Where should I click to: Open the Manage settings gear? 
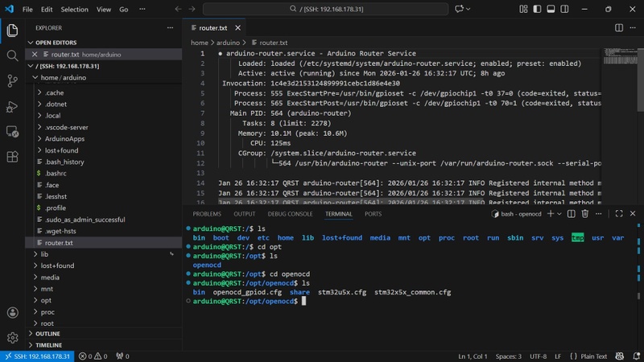tap(12, 338)
